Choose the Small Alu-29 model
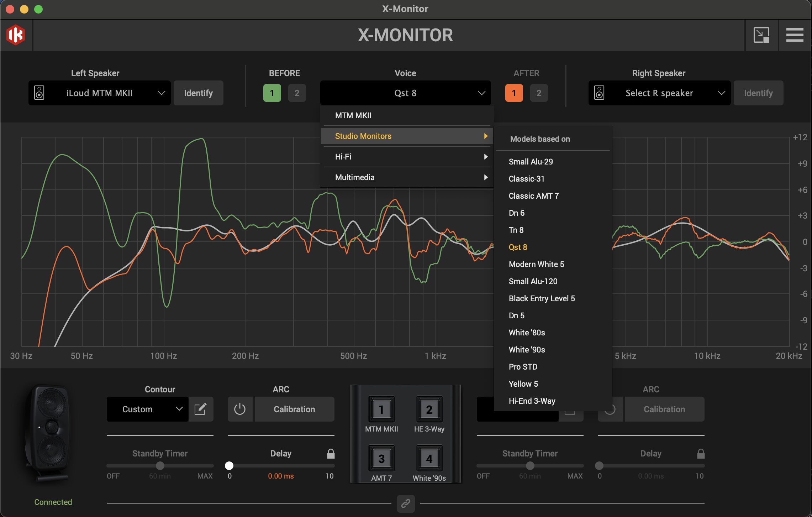The height and width of the screenshot is (517, 812). [x=553, y=162]
